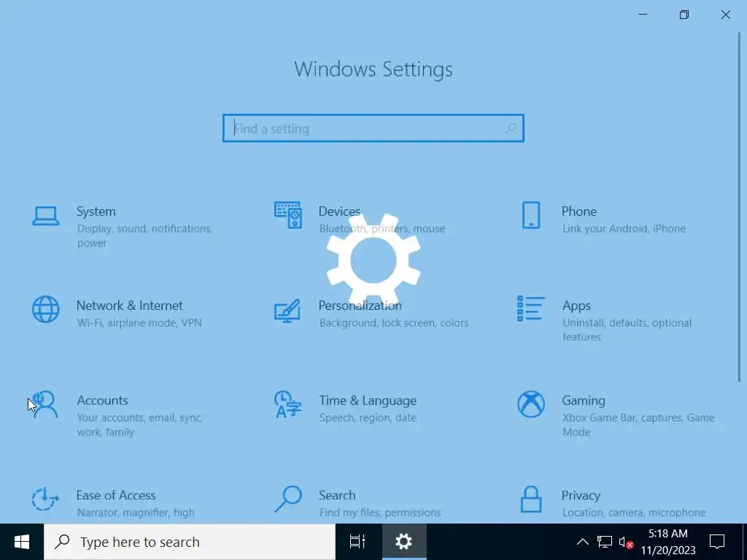Restore down the Settings window
The height and width of the screenshot is (560, 747).
(684, 15)
